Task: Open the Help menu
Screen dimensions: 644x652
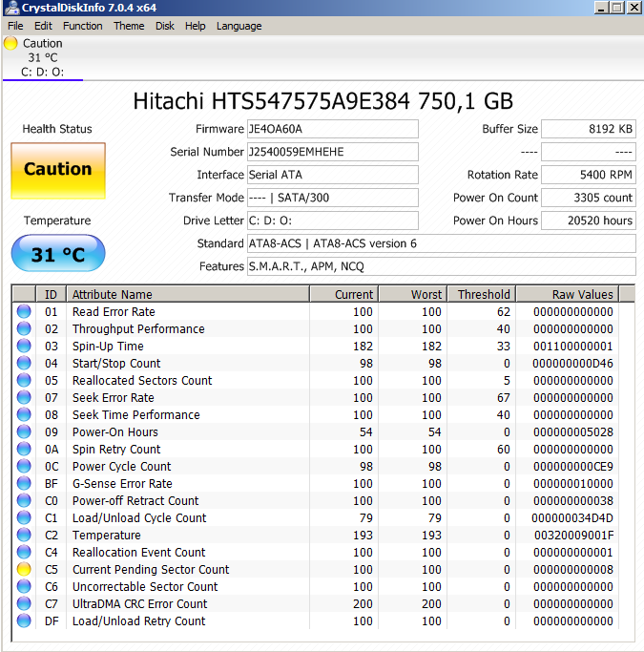Action: pyautogui.click(x=196, y=26)
